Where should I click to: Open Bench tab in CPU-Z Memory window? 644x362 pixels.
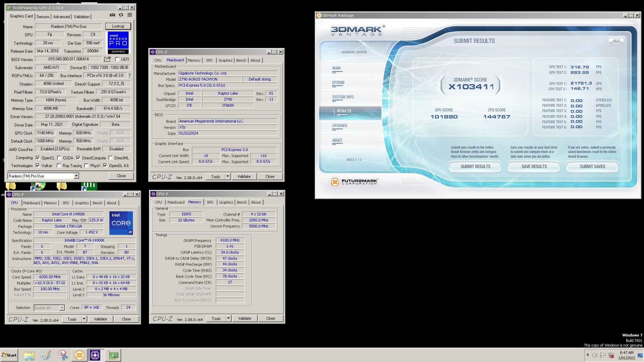click(x=242, y=202)
